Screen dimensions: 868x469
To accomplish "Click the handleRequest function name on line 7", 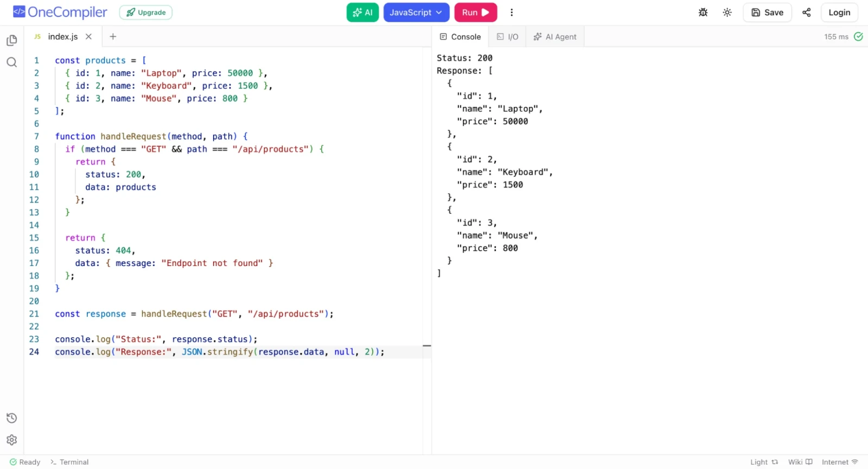I will tap(133, 136).
